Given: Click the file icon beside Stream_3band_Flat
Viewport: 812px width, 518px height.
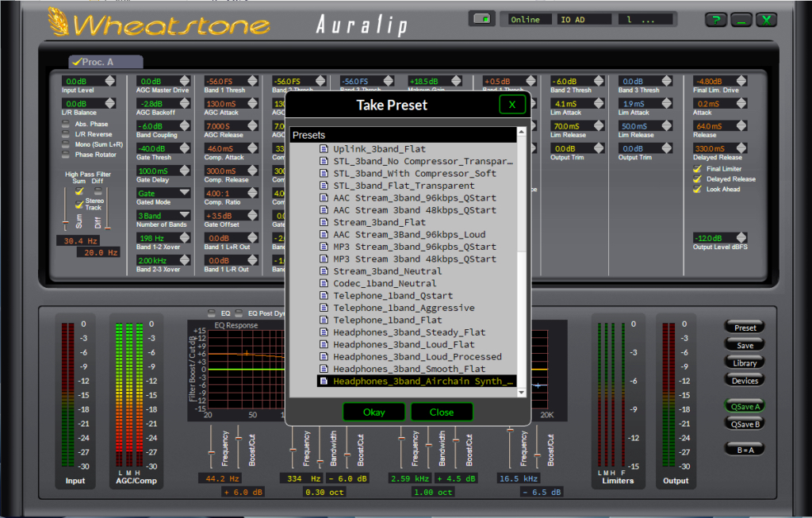Looking at the screenshot, I should 324,222.
